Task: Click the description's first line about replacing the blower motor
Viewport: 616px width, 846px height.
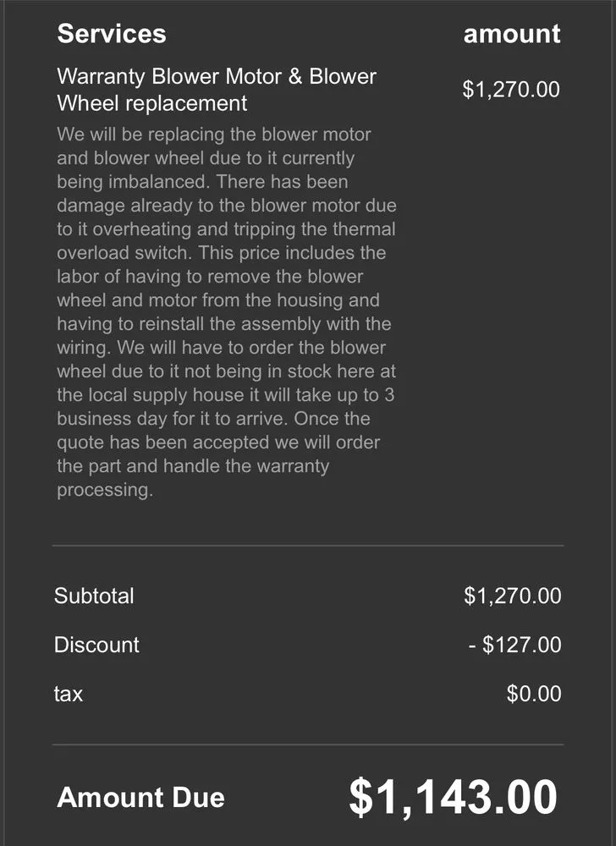Action: coord(213,135)
